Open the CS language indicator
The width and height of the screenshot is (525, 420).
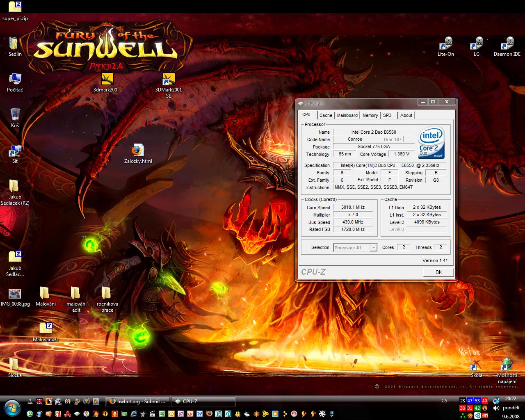pyautogui.click(x=444, y=401)
